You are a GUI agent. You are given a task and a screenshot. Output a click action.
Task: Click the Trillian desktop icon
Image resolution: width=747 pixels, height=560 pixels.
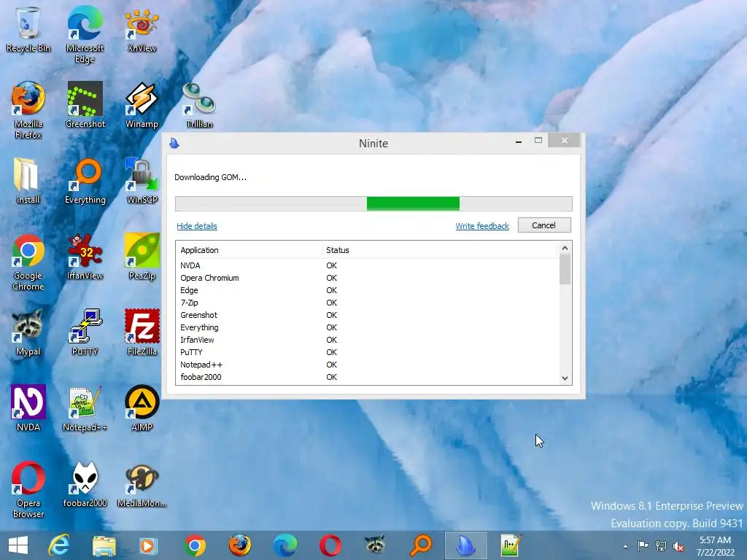coord(199,105)
